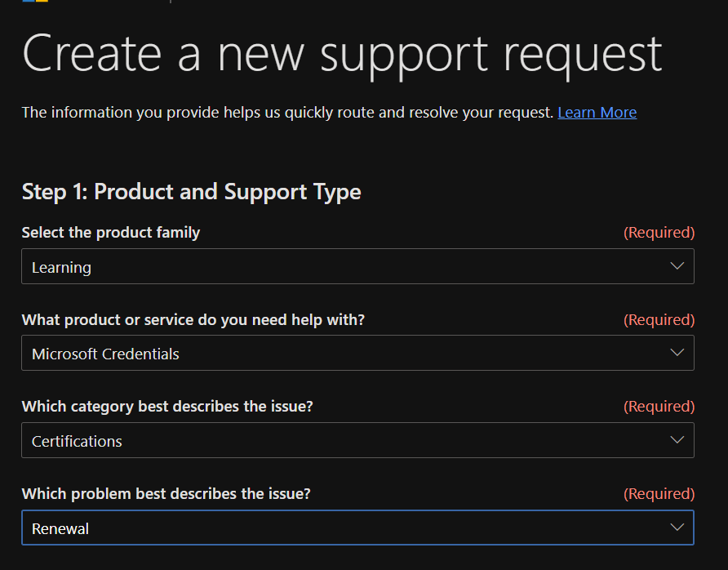Screen dimensions: 728x570
Task: Click the "Step 1: Product and Support Type" heading
Action: [x=191, y=192]
